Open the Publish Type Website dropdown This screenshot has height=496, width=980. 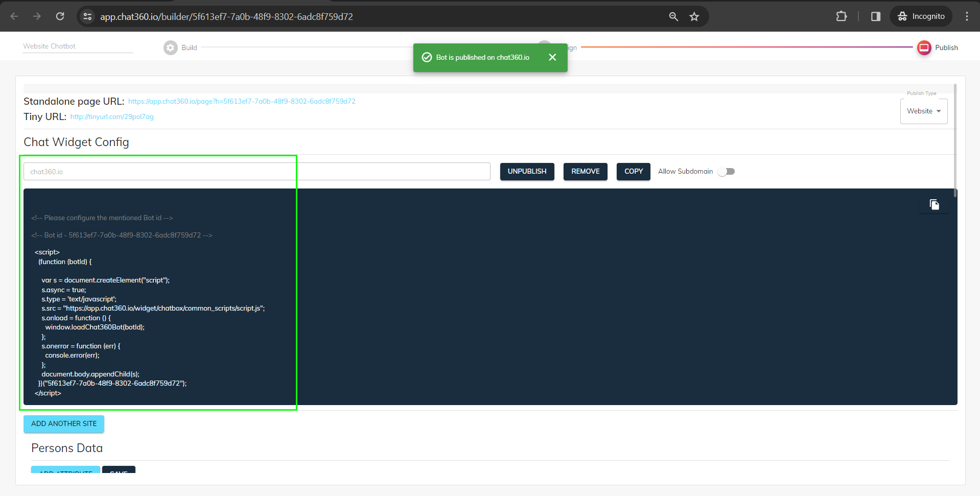click(x=923, y=111)
